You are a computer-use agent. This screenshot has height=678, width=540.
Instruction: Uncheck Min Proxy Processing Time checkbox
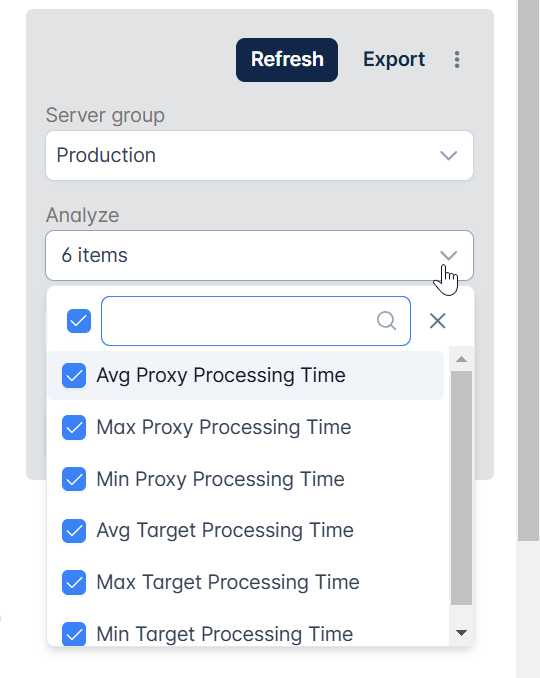tap(74, 479)
